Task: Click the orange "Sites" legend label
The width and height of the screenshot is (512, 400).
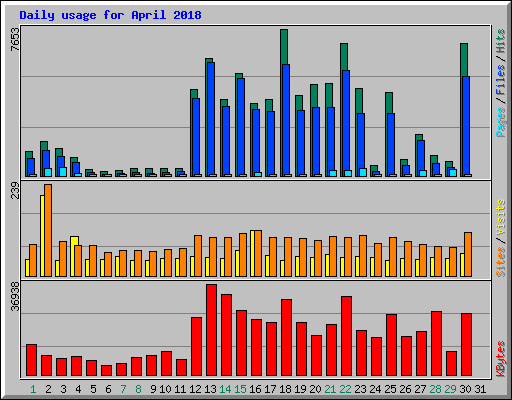Action: 500,262
